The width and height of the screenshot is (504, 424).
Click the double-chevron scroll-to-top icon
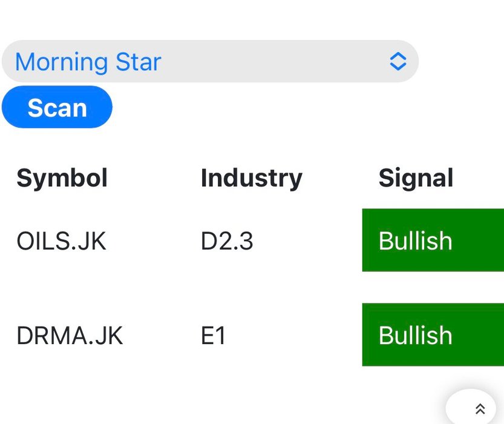point(480,409)
